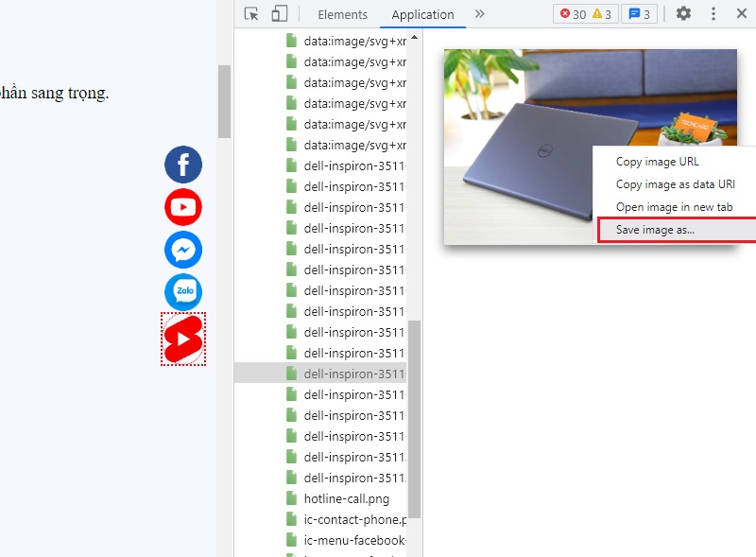The width and height of the screenshot is (756, 557).
Task: Choose 'Open image in new tab'
Action: [674, 207]
